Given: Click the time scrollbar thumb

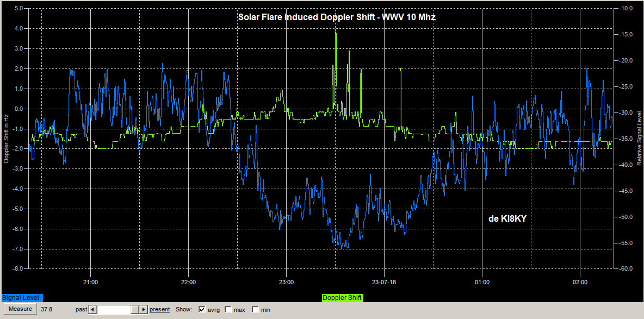Looking at the screenshot, I should 135,309.
